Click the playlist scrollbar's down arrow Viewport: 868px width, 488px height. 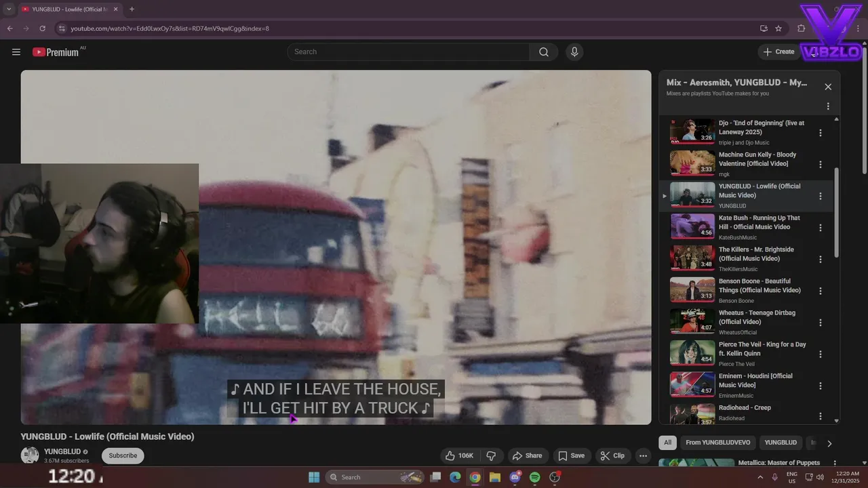click(x=836, y=421)
